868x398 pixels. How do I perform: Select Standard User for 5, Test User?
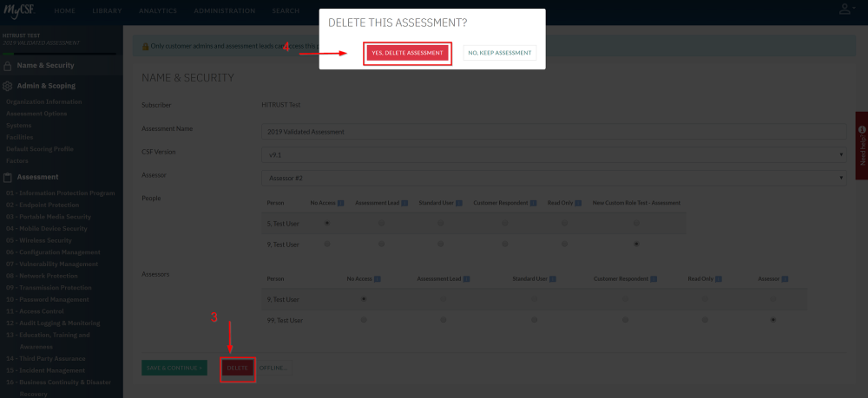440,224
